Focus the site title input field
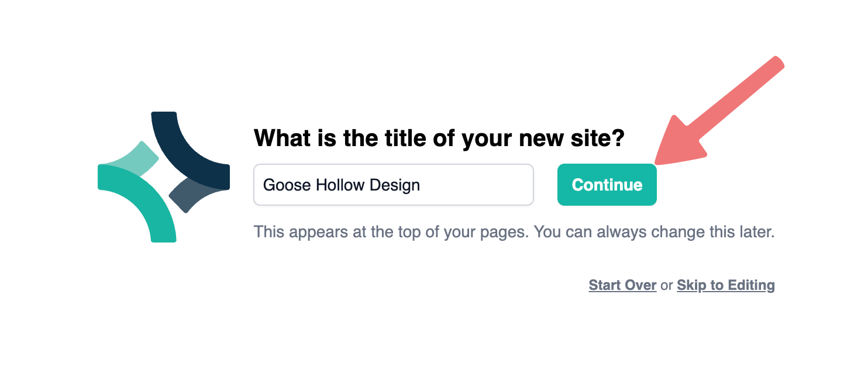 (x=394, y=185)
